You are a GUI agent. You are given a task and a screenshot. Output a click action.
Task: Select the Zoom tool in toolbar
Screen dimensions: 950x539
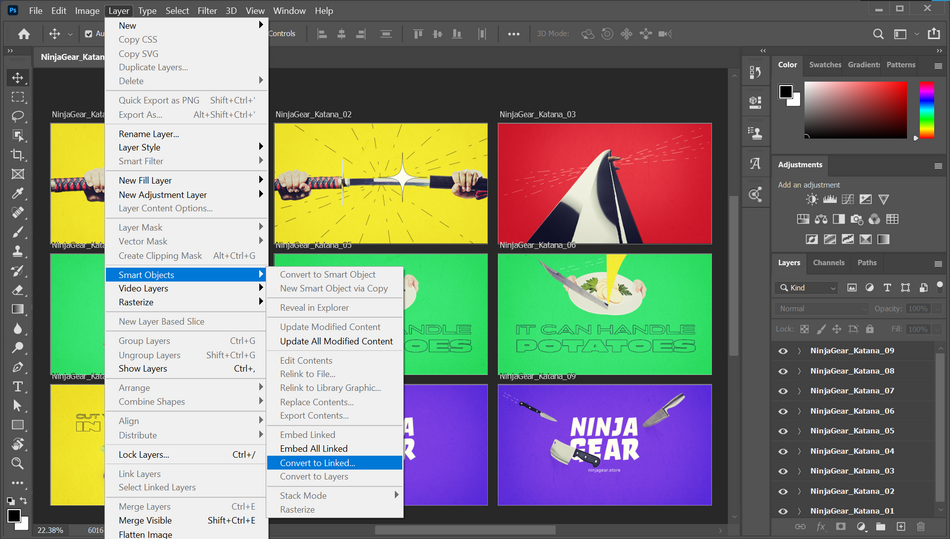click(x=18, y=463)
